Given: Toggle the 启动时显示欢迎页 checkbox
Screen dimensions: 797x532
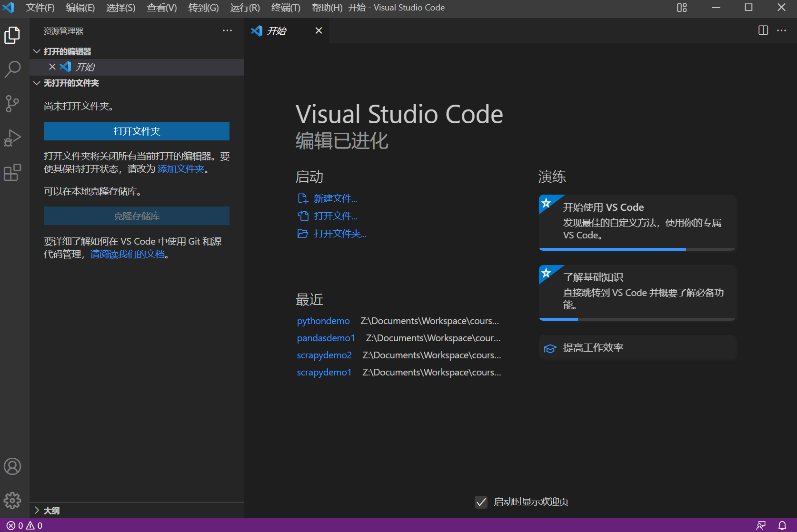Looking at the screenshot, I should click(x=481, y=502).
